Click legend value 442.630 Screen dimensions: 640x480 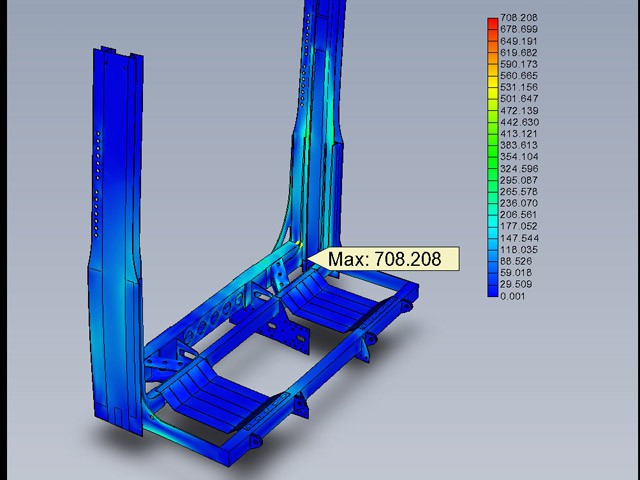[x=519, y=122]
